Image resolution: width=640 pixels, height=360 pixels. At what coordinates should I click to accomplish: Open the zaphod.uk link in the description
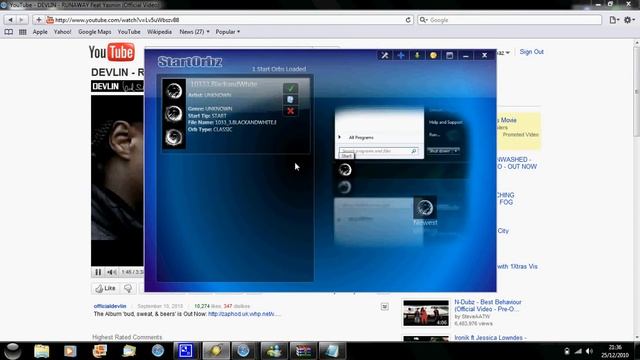[244, 314]
